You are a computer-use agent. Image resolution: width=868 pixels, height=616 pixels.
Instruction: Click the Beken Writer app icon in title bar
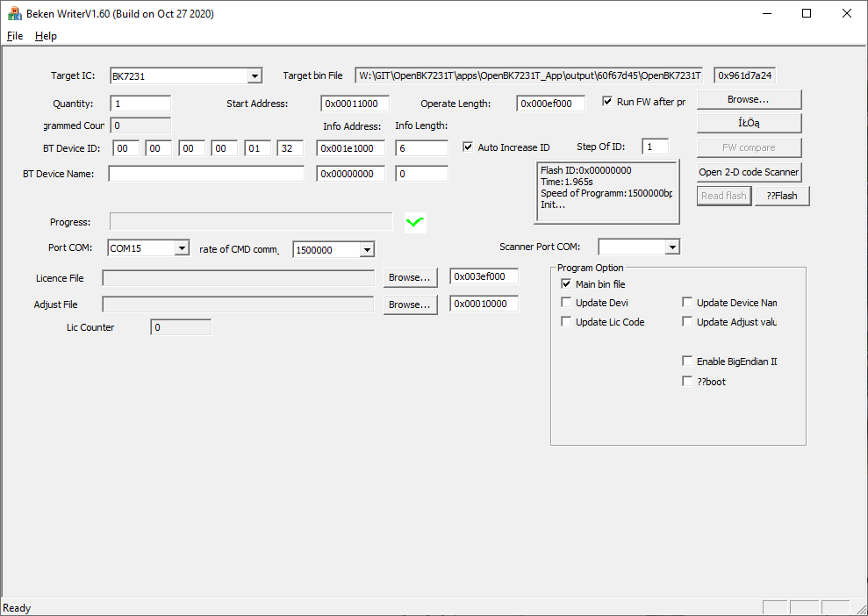click(14, 13)
